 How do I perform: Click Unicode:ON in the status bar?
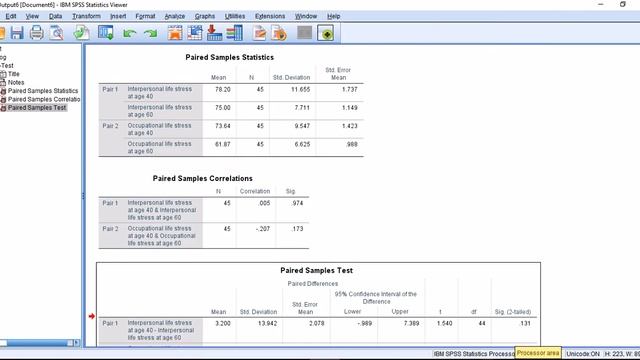[583, 354]
